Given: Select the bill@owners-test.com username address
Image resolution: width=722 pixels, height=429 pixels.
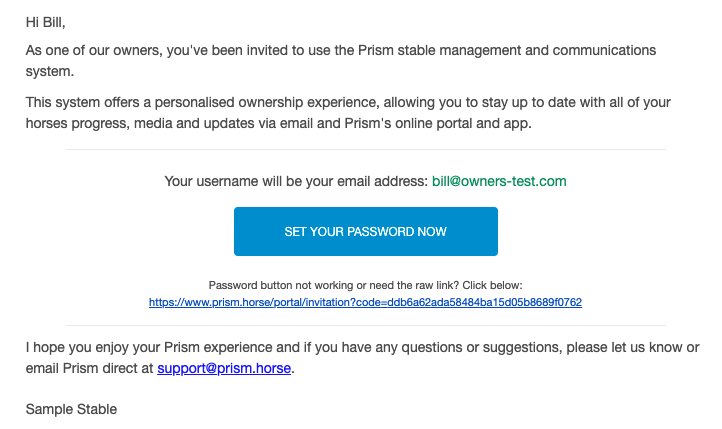Looking at the screenshot, I should point(499,182).
